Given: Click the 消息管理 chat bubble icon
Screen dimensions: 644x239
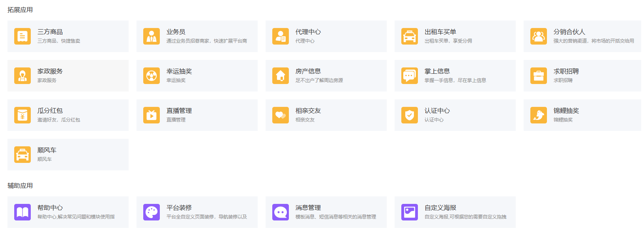Looking at the screenshot, I should click(281, 212).
